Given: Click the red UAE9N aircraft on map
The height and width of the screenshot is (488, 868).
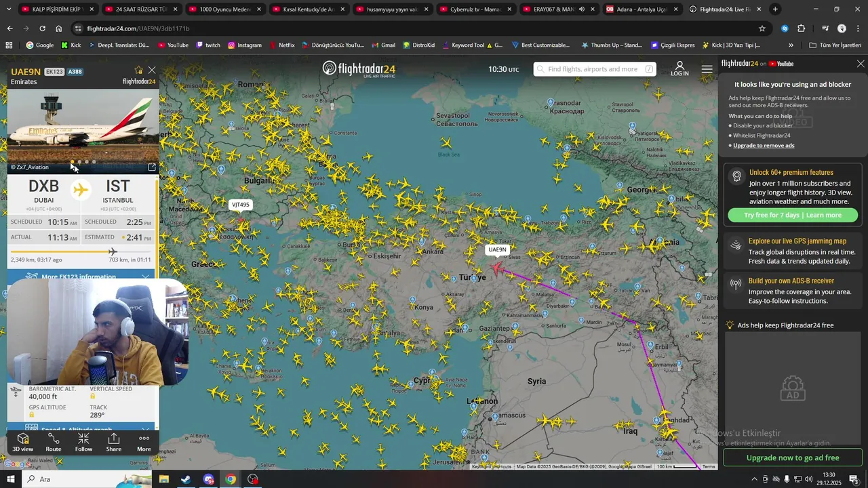Looking at the screenshot, I should [497, 269].
